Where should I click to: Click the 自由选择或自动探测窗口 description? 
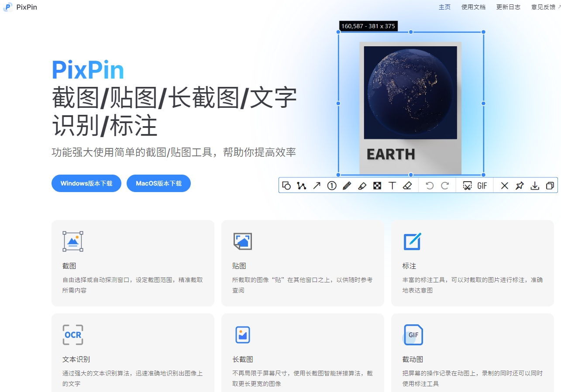click(133, 285)
